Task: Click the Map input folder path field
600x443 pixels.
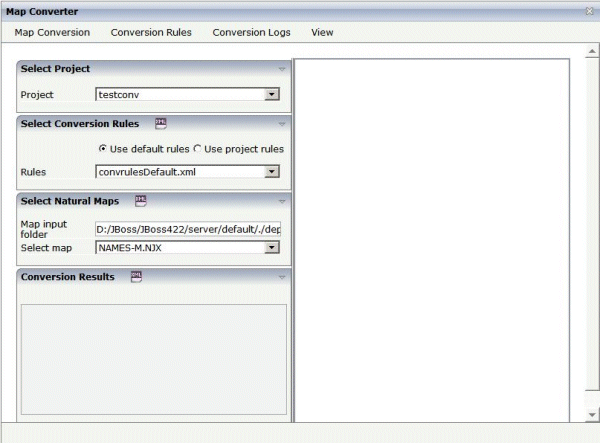Action: [188, 229]
